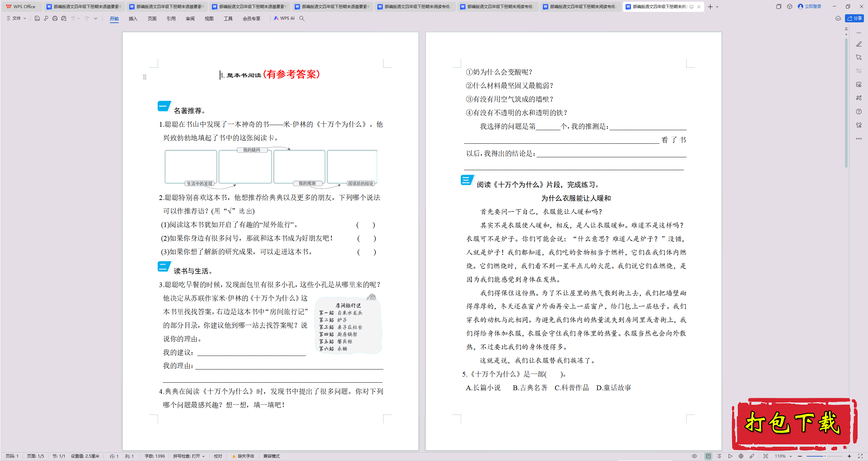The width and height of the screenshot is (868, 461).
Task: Click the web layout globe icon
Action: pos(741,456)
